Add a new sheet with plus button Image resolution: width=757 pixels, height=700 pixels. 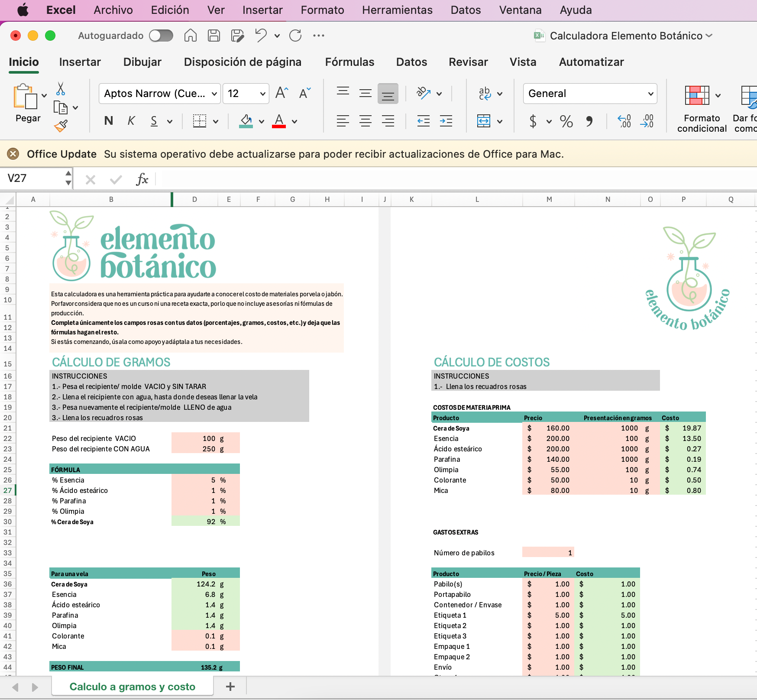(230, 687)
